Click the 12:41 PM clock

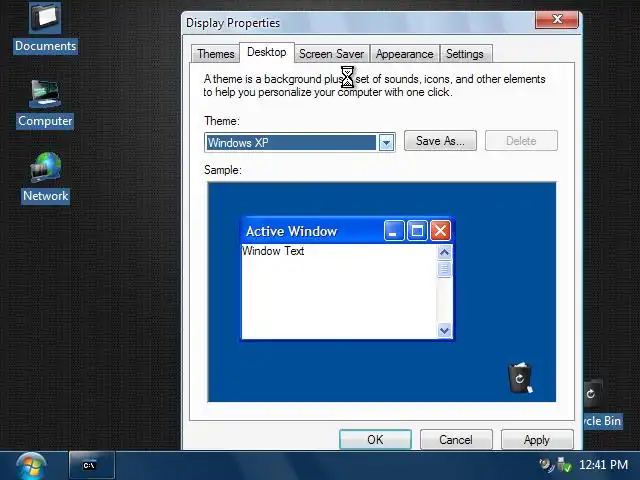coord(603,464)
